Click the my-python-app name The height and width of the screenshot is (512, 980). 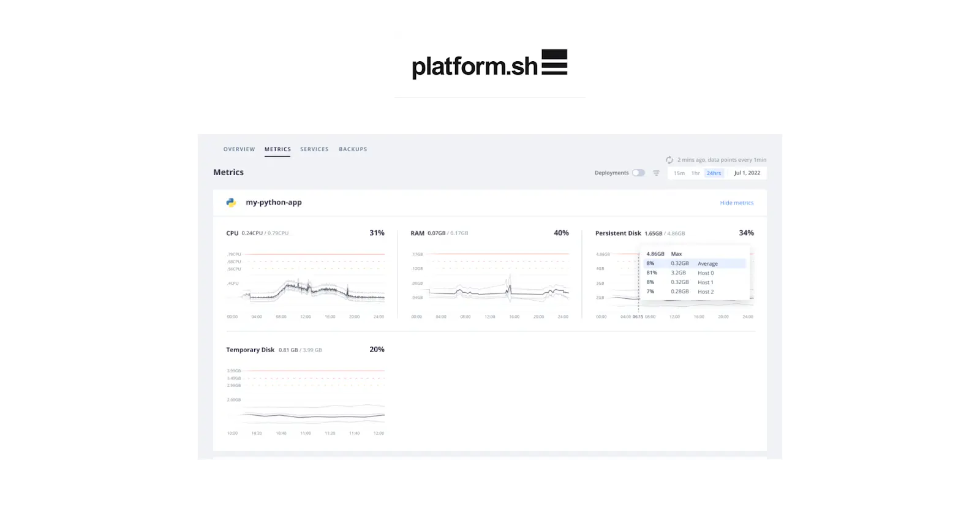(274, 203)
